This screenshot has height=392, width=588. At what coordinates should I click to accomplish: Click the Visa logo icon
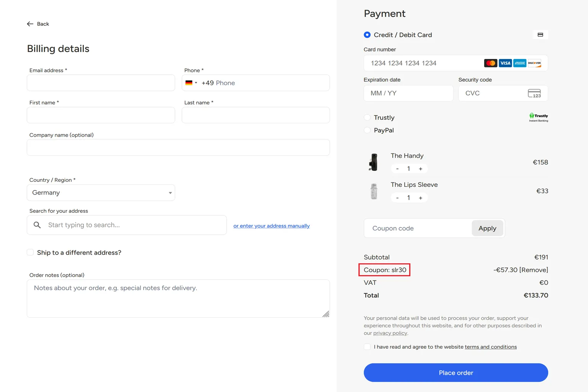(x=505, y=63)
